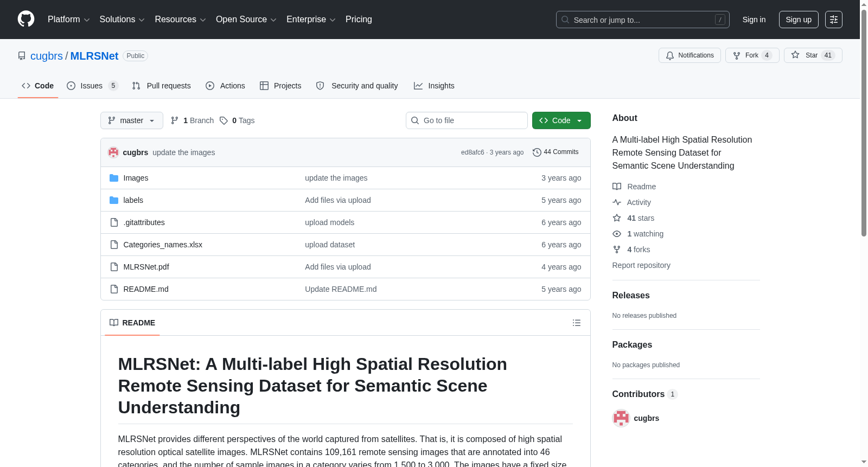Screen dimensions: 868x467
Task: Open the Contributors section heading link
Action: [644, 394]
